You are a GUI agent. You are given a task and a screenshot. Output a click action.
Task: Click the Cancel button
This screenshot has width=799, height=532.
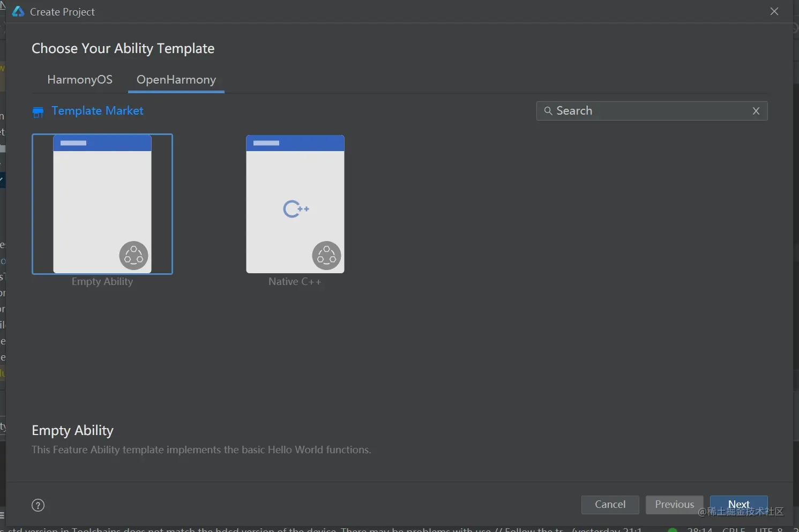[x=610, y=505]
